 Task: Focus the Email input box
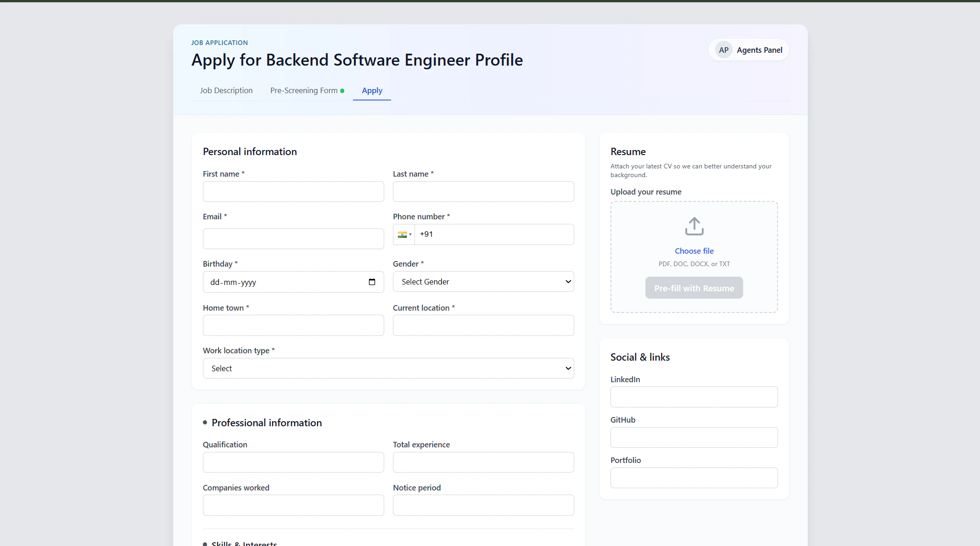(x=293, y=239)
